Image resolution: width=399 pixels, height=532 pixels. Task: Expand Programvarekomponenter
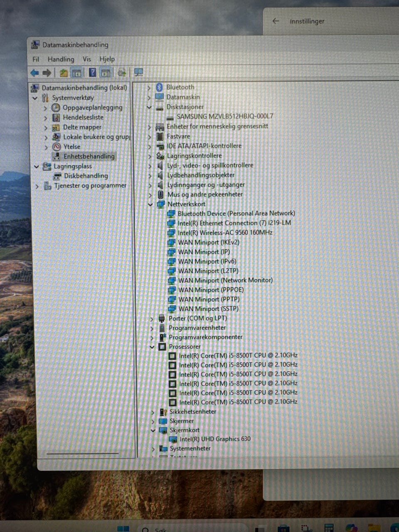(x=152, y=337)
